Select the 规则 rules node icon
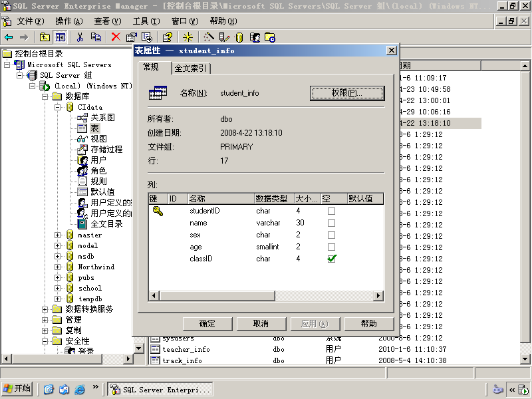 pyautogui.click(x=82, y=181)
